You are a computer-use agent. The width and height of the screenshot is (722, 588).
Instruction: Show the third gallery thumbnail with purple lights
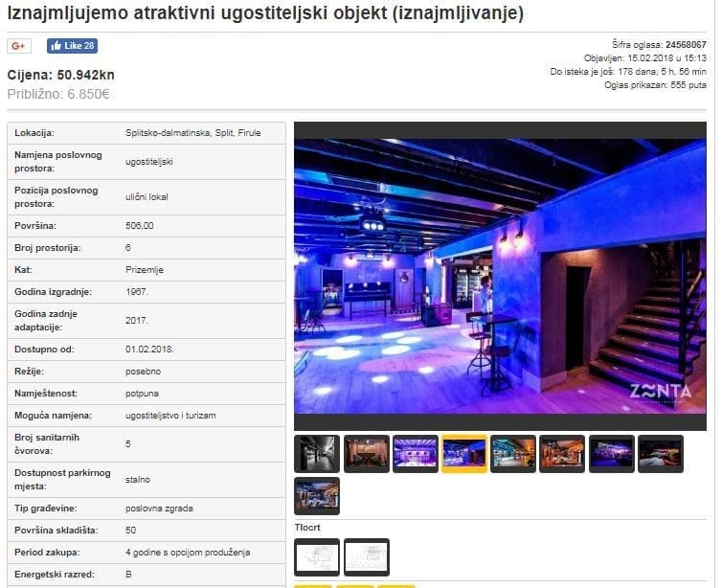click(416, 454)
